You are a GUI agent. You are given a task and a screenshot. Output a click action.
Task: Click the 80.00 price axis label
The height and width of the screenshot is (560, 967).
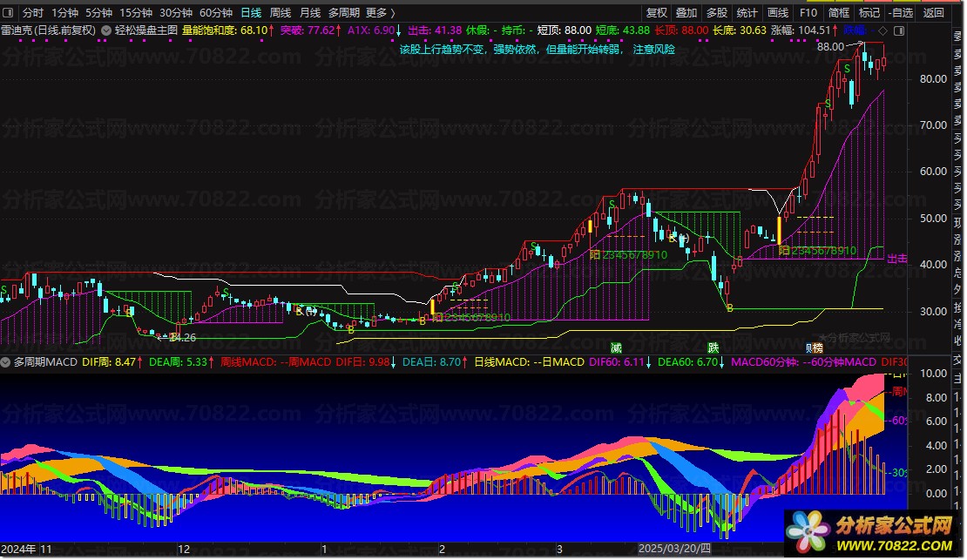coord(933,79)
